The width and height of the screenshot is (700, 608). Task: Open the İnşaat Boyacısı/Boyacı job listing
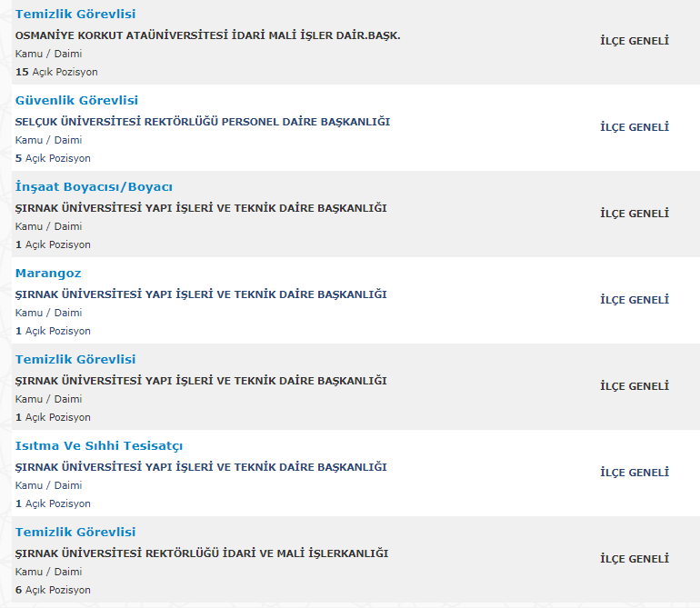(94, 187)
